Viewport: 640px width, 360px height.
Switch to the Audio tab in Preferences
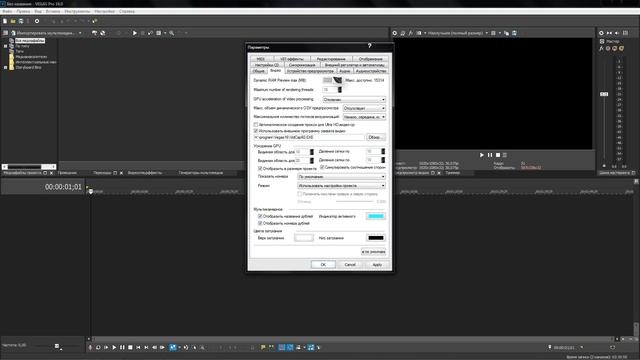click(345, 71)
